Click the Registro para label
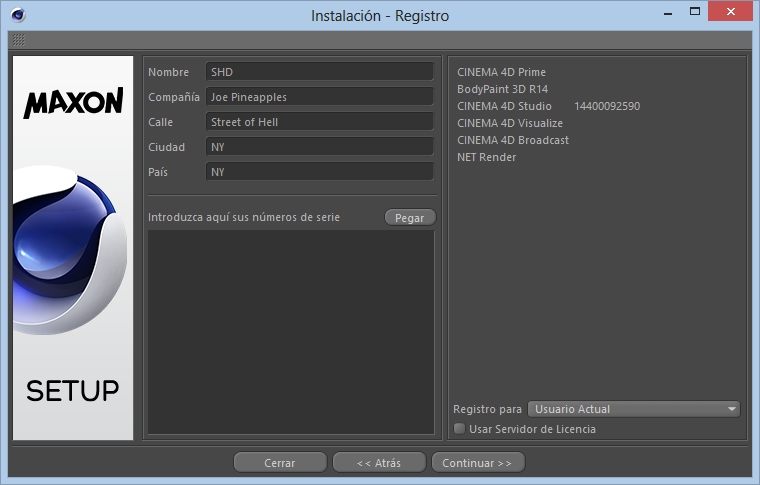This screenshot has width=760, height=485. (487, 409)
